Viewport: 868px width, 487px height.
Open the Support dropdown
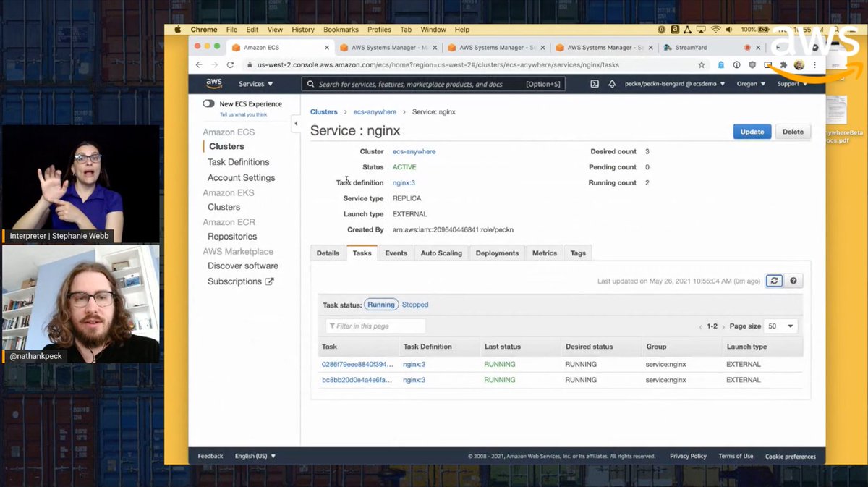click(791, 84)
